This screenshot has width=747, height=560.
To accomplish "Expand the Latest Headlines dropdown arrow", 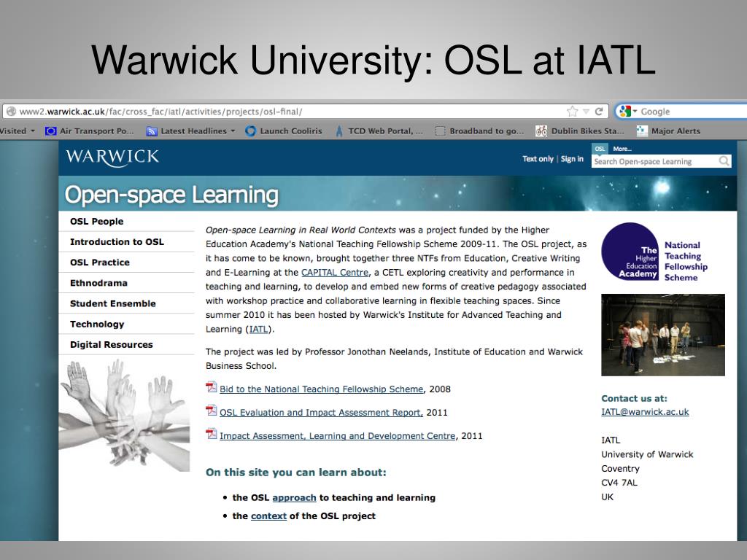I will click(x=233, y=131).
